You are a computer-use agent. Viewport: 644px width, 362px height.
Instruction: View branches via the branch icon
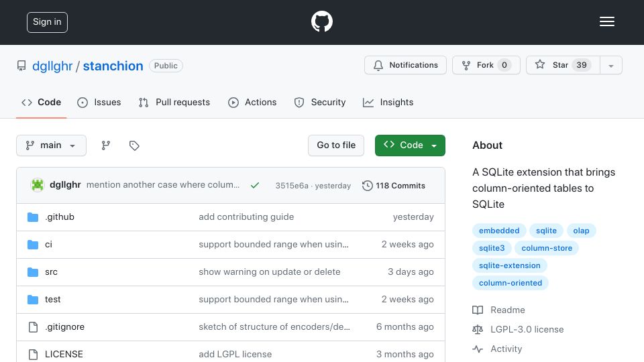click(106, 145)
